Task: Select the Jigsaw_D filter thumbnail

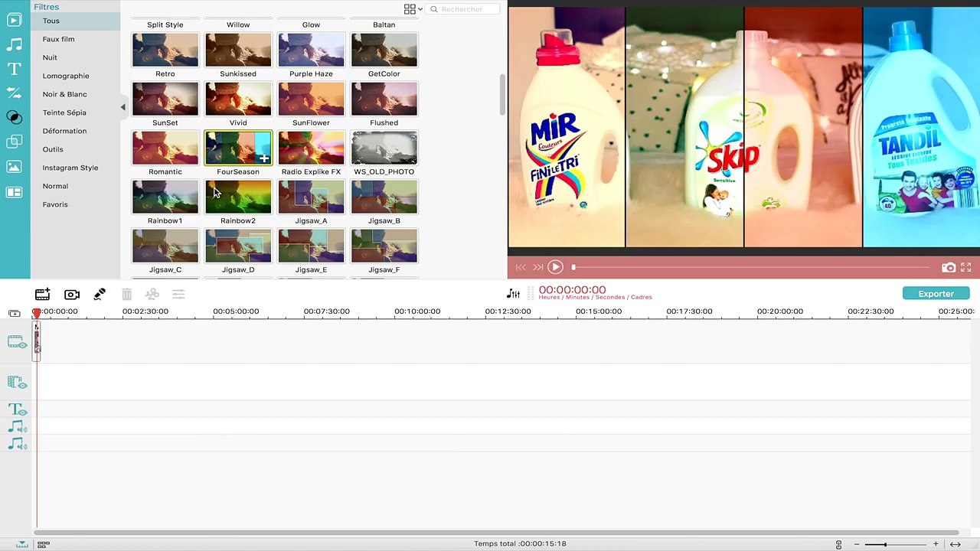Action: [x=238, y=246]
